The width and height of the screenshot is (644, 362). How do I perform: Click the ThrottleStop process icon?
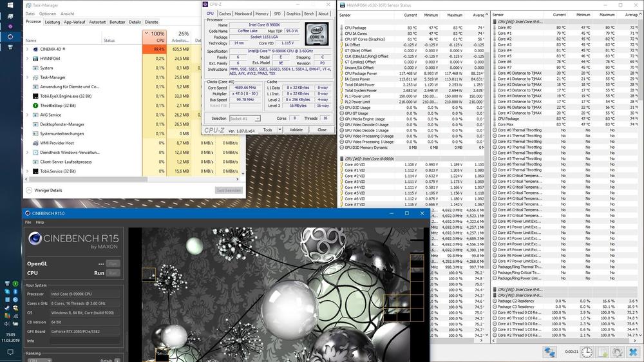(x=35, y=105)
